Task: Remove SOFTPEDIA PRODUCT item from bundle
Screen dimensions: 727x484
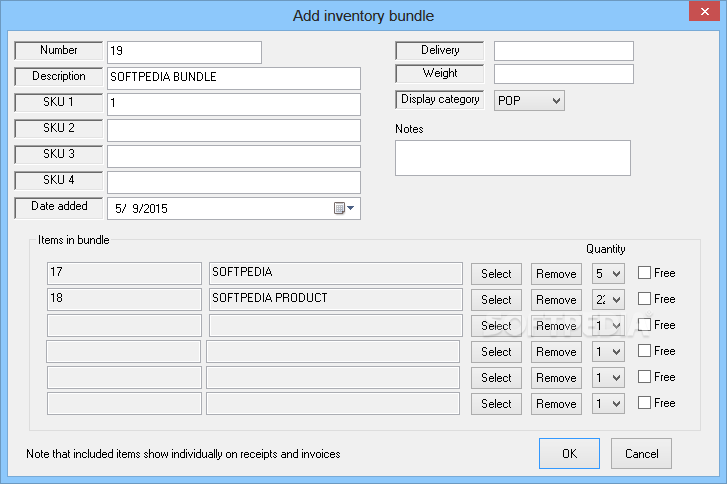Action: (556, 299)
